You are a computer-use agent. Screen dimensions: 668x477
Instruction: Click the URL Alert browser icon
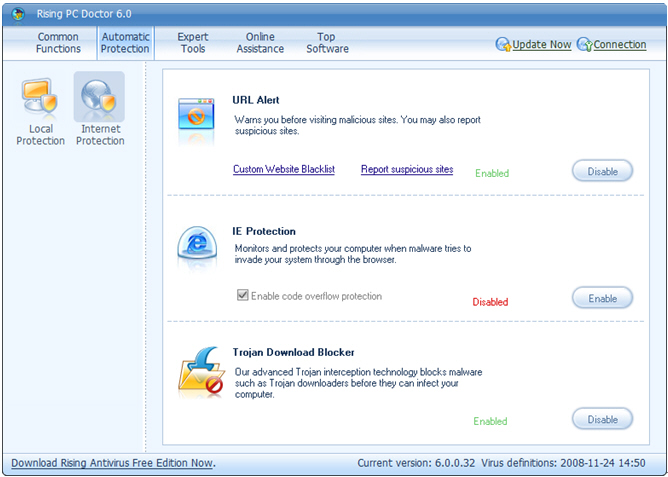click(x=196, y=116)
